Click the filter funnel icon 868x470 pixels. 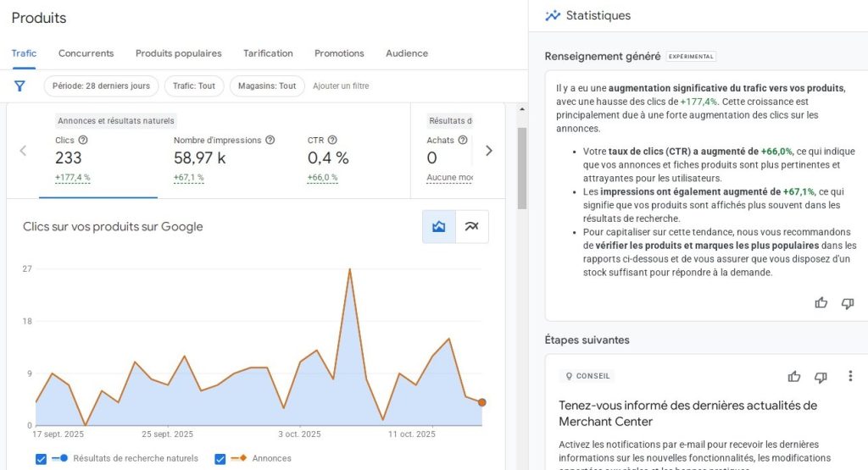19,86
